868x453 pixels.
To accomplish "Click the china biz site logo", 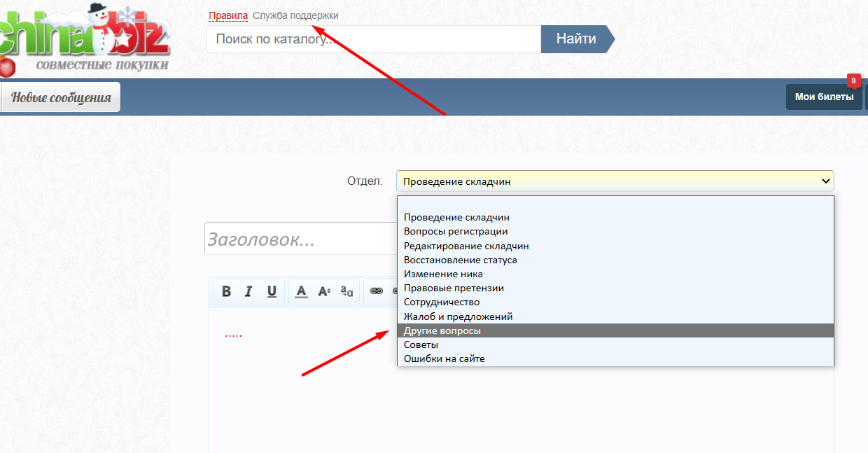I will (x=84, y=39).
